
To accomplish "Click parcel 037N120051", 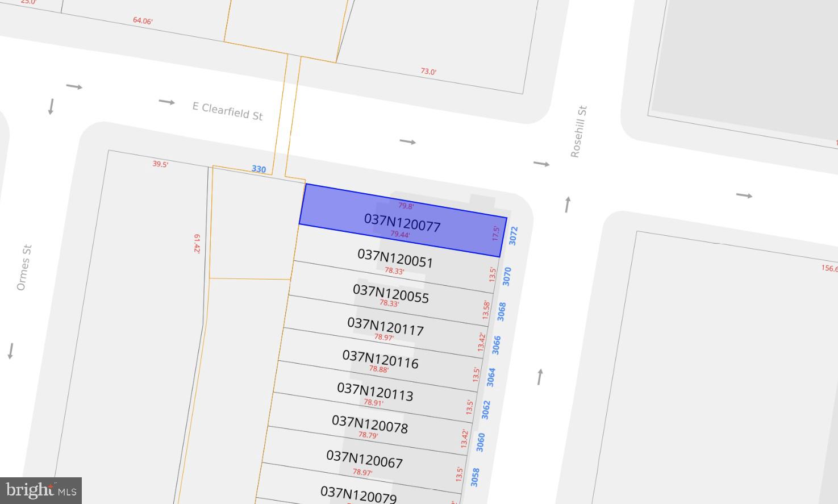I will click(395, 258).
